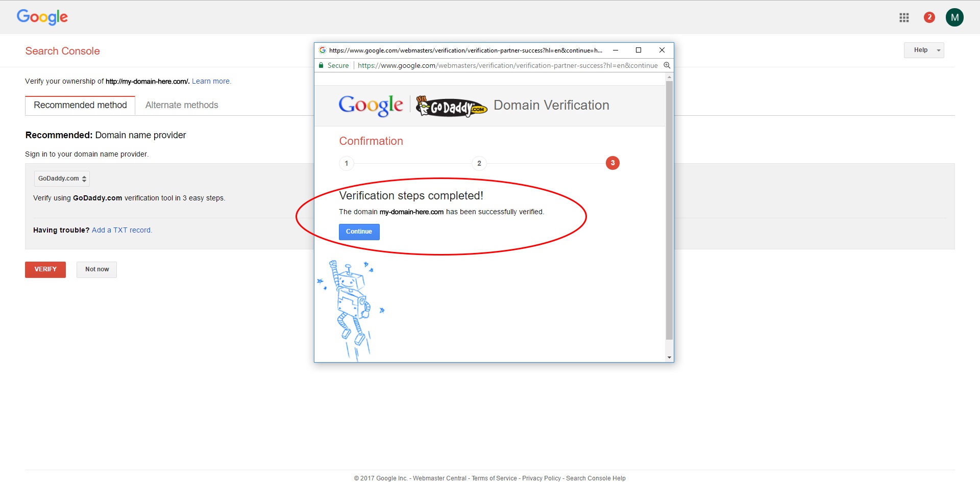Viewport: 980px width, 485px height.
Task: Click the popup scrollbar down arrow
Action: 669,358
